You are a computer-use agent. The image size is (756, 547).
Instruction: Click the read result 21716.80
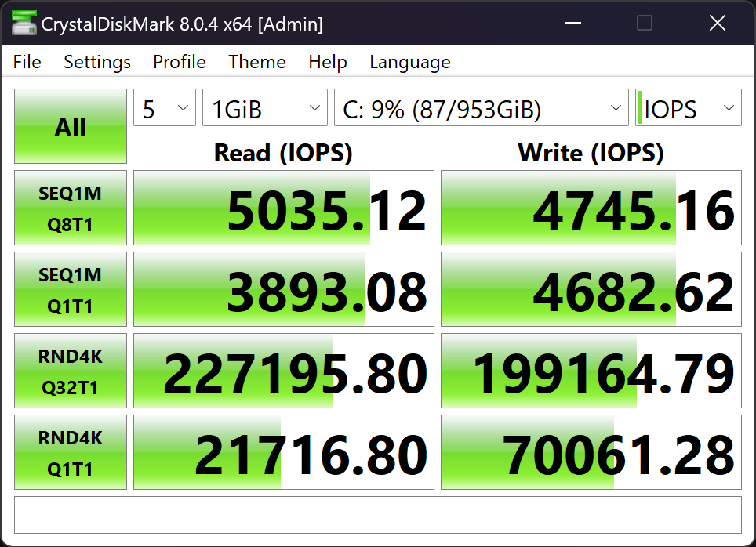(284, 452)
